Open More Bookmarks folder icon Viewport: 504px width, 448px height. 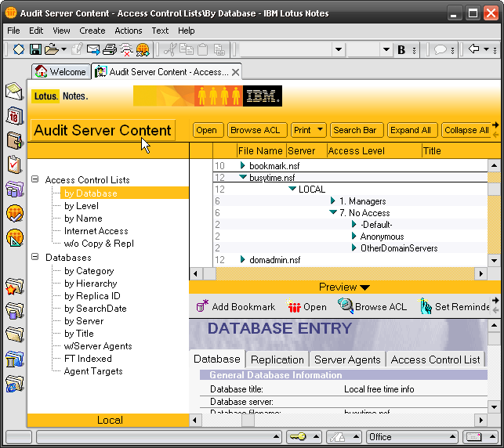click(14, 334)
